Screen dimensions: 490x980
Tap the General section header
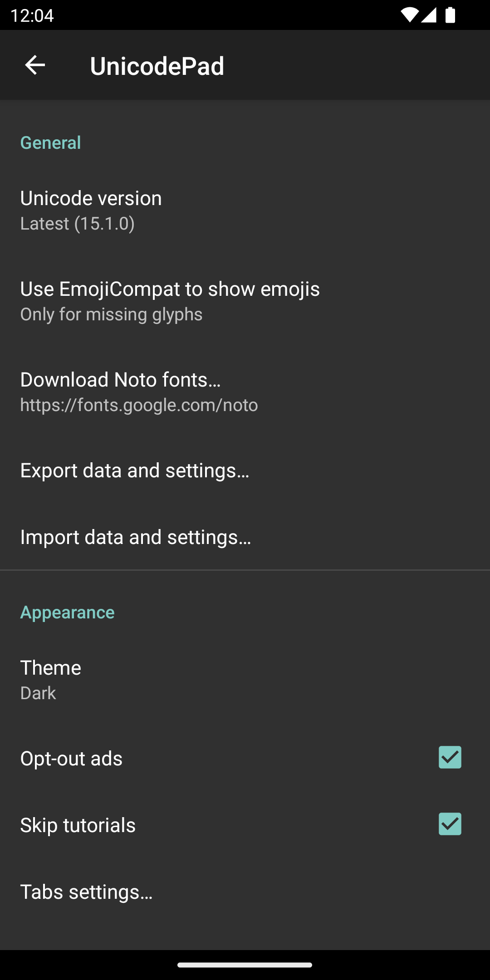[x=51, y=143]
